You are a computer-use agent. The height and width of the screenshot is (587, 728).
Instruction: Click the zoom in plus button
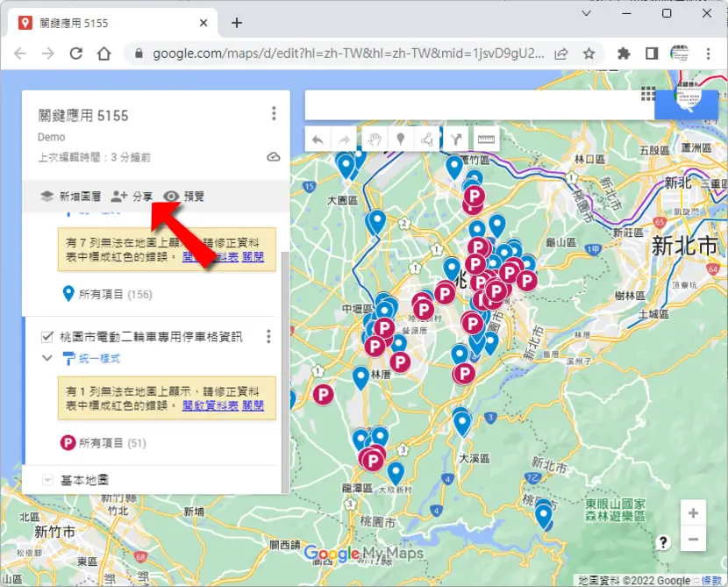(693, 513)
